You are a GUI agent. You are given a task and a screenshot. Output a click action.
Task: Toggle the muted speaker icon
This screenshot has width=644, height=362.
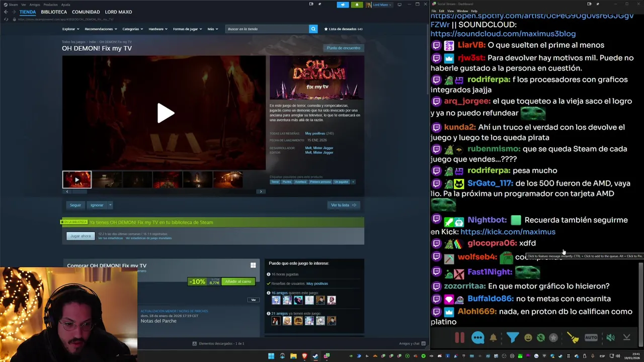[610, 338]
